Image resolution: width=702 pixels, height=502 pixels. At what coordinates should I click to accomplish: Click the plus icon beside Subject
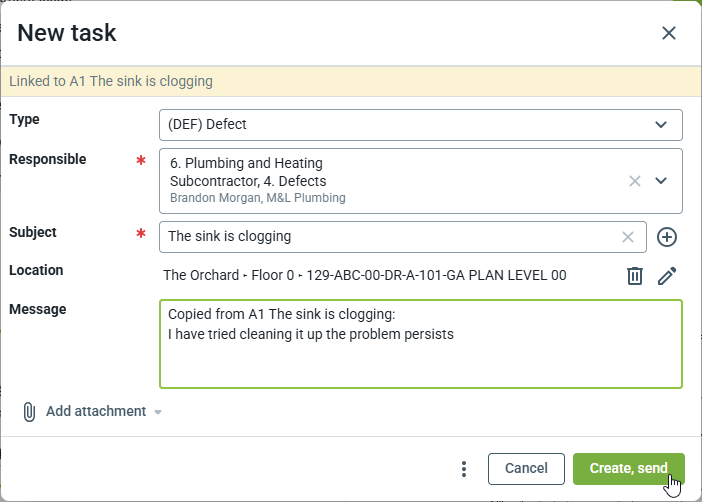(667, 237)
